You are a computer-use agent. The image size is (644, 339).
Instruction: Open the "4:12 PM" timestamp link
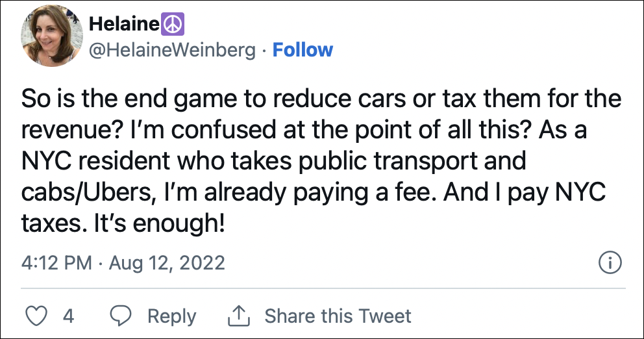57,263
